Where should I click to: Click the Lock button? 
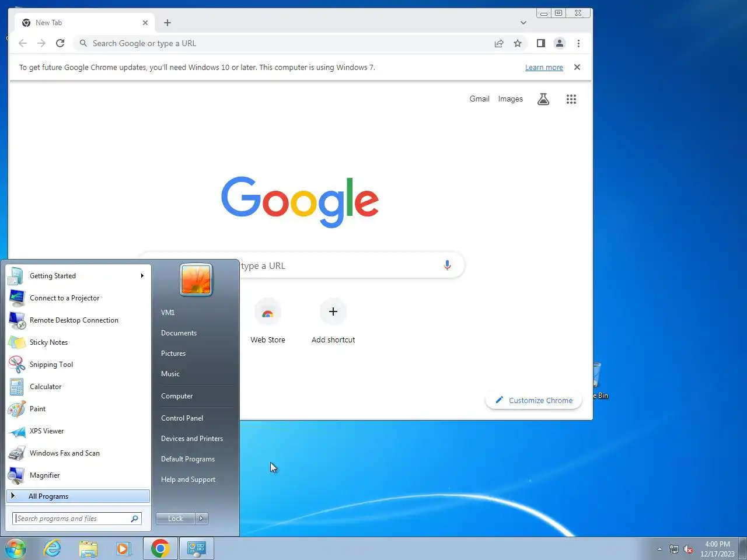(176, 518)
